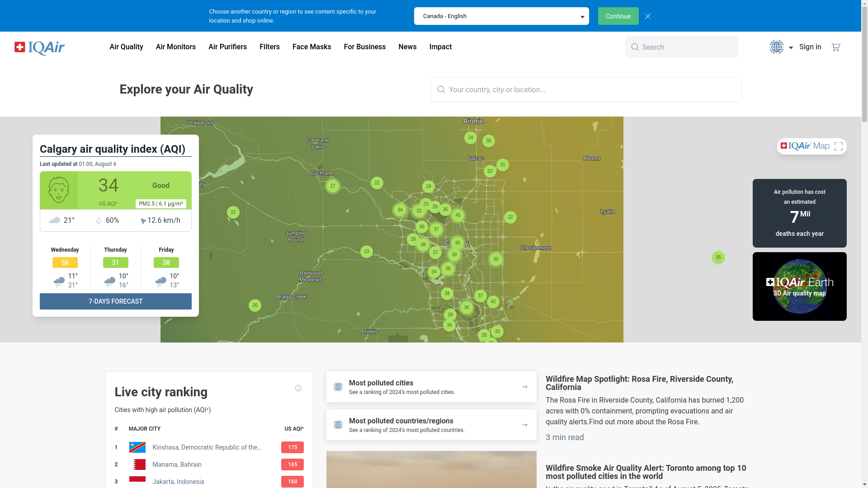
Task: Click Thursday's AQI badge 31
Action: click(116, 263)
